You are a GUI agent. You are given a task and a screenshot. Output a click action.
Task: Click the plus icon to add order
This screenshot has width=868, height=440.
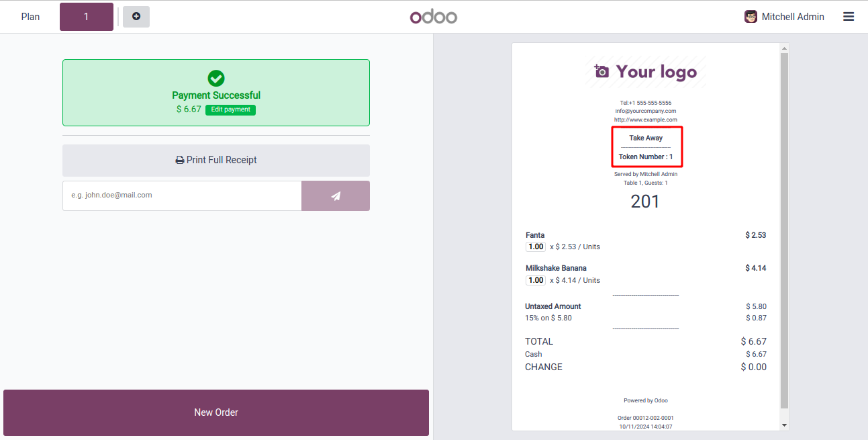(136, 17)
